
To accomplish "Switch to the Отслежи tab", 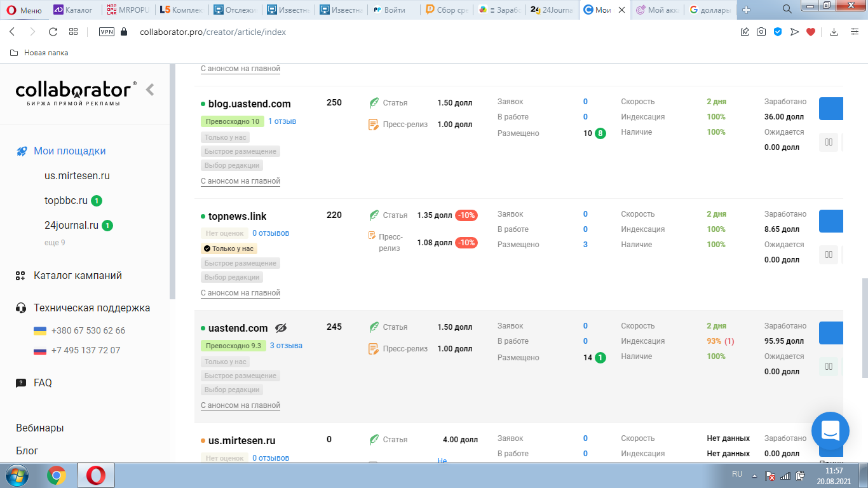I will point(235,10).
